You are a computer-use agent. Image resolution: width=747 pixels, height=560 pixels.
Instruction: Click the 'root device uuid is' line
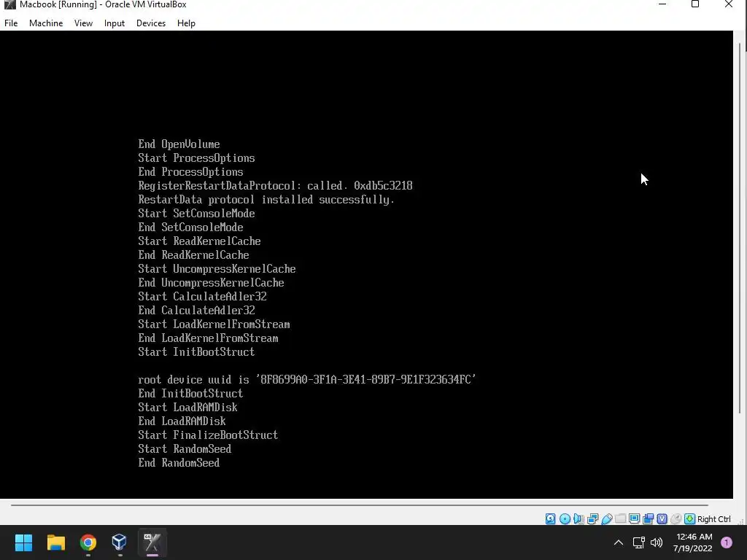coord(307,379)
